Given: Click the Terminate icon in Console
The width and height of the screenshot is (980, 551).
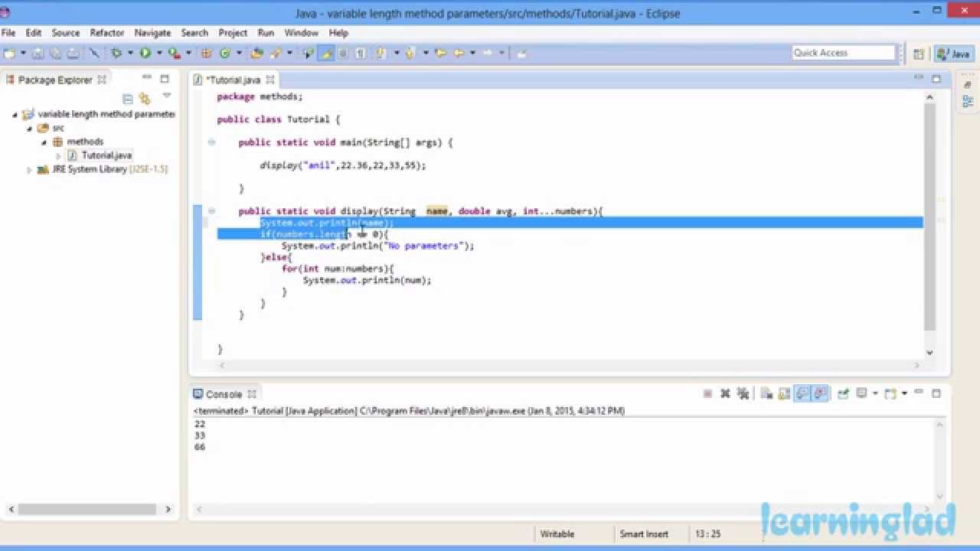Looking at the screenshot, I should [707, 393].
